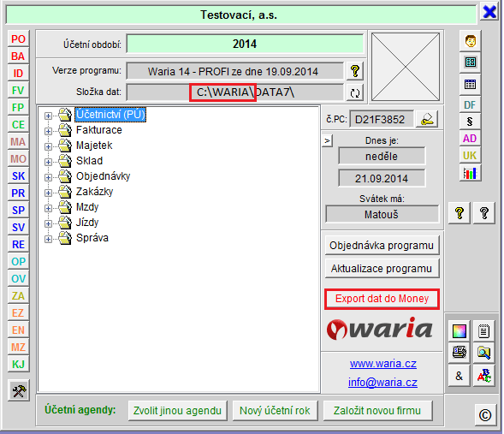This screenshot has width=504, height=434.
Task: Click the ABC spelling icon
Action: pos(483,376)
